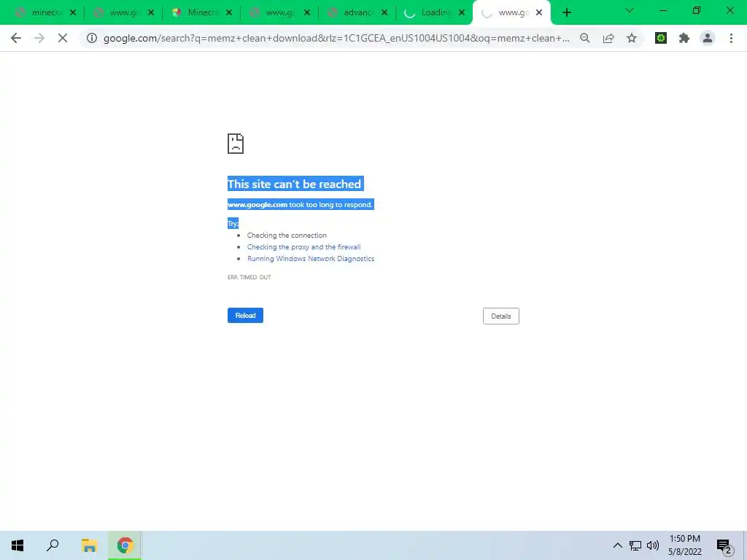This screenshot has width=747, height=560.
Task: Open the Chrome profile avatar
Action: [708, 38]
